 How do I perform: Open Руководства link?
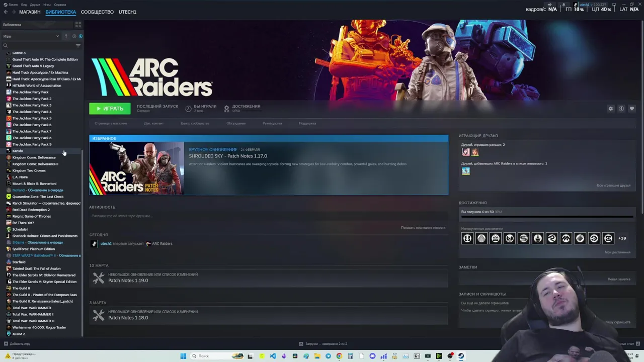pos(272,123)
